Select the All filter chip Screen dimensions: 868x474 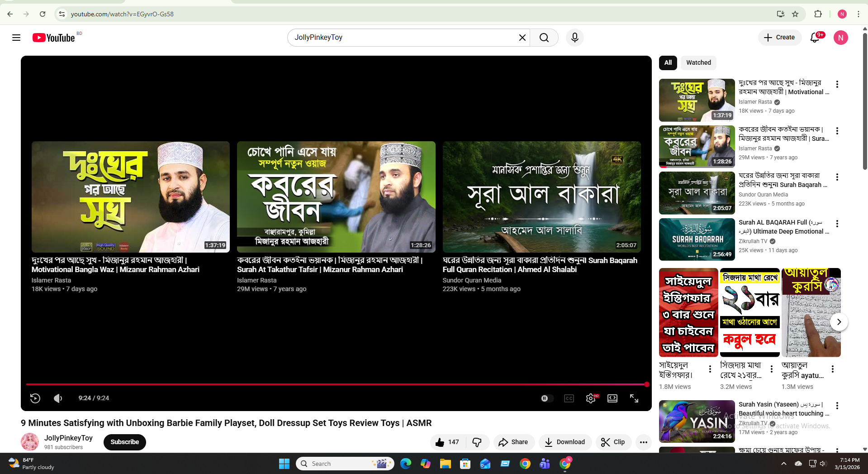pos(668,63)
